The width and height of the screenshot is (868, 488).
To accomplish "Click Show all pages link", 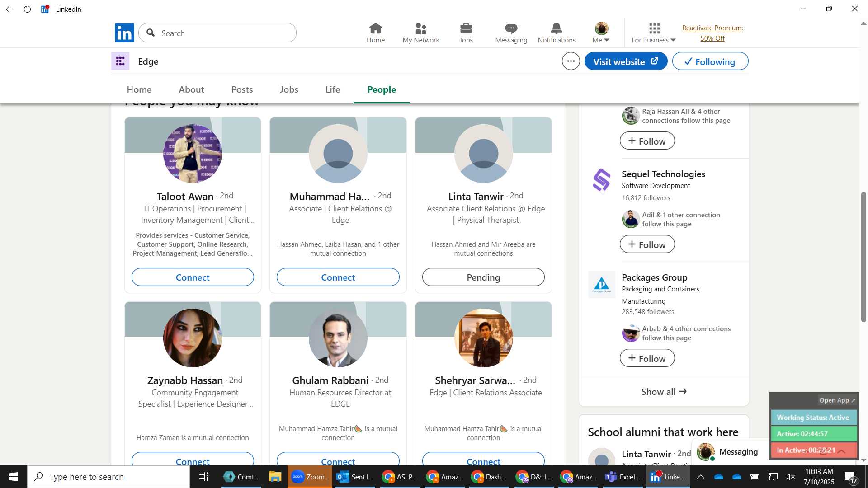I will (x=664, y=392).
